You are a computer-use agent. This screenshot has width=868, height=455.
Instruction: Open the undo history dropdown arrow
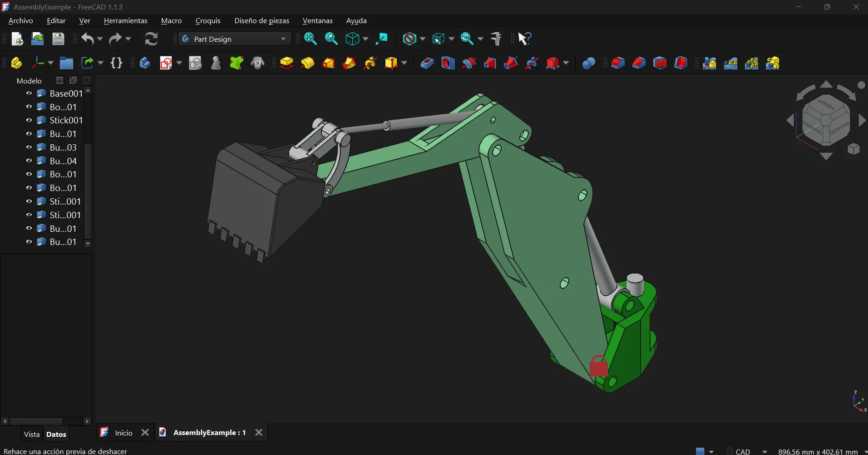(x=100, y=39)
